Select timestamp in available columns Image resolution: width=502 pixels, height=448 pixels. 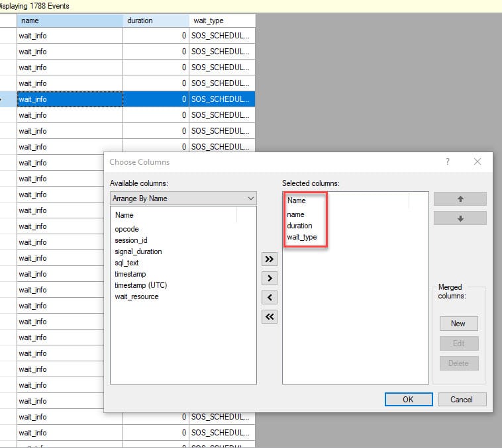point(130,274)
